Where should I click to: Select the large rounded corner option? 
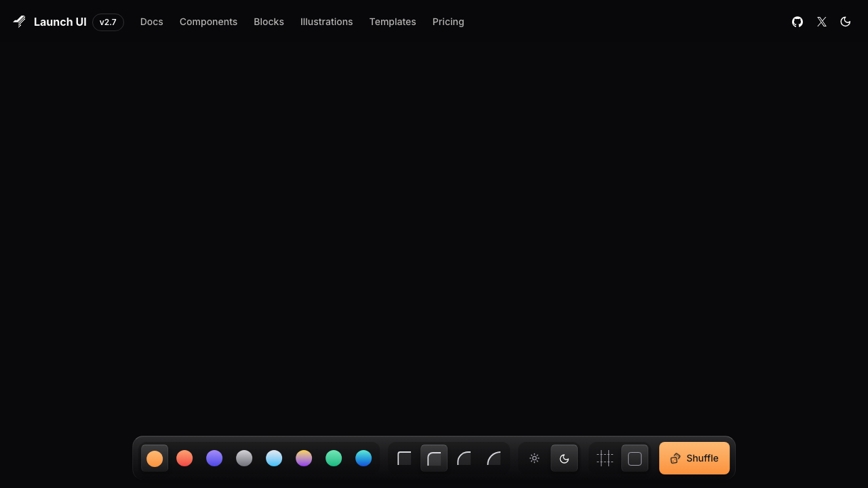click(x=494, y=458)
